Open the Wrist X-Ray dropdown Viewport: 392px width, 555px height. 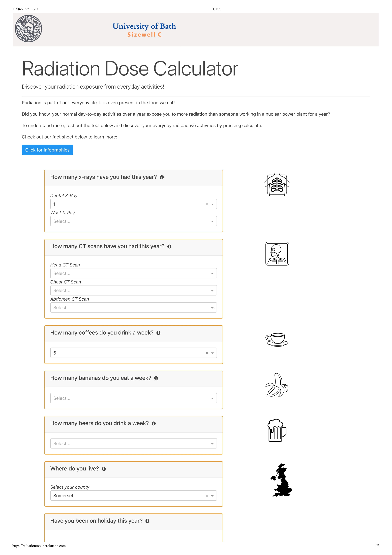(212, 221)
